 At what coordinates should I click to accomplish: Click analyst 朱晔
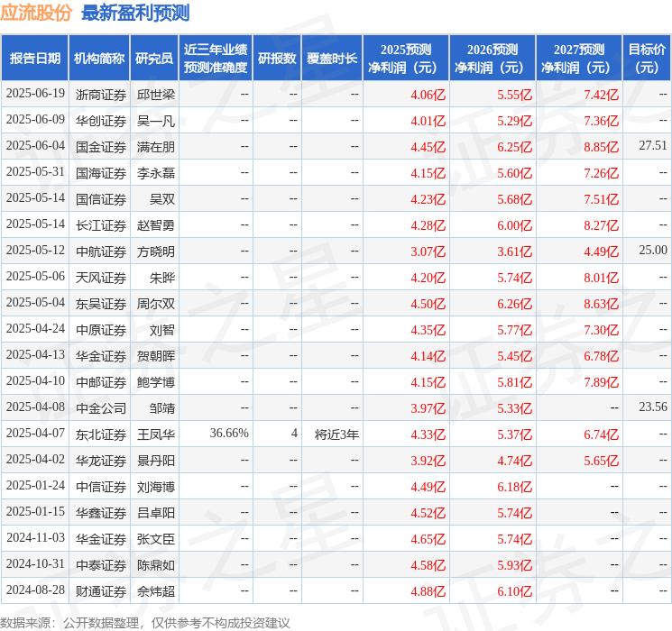click(162, 278)
